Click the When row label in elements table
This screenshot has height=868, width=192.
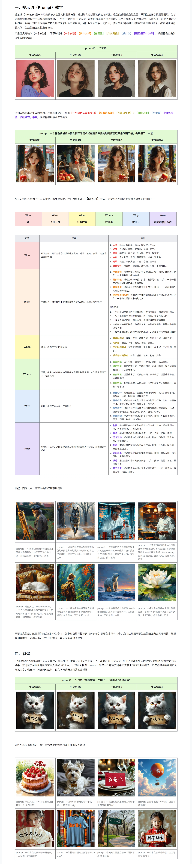27,347
